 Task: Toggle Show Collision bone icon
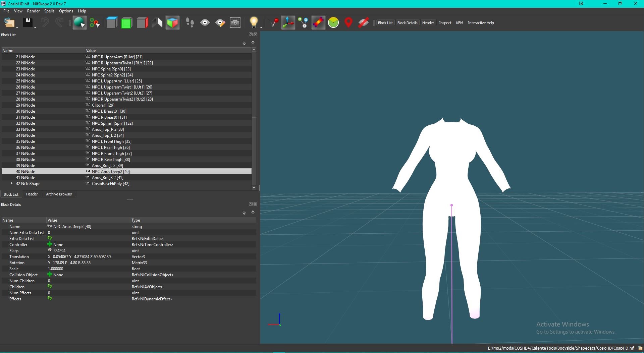click(x=318, y=23)
